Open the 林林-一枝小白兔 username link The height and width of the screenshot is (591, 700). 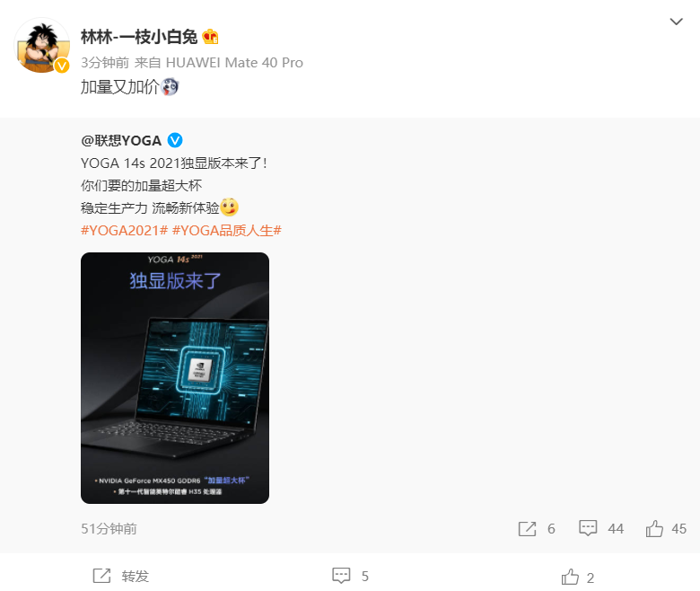139,37
